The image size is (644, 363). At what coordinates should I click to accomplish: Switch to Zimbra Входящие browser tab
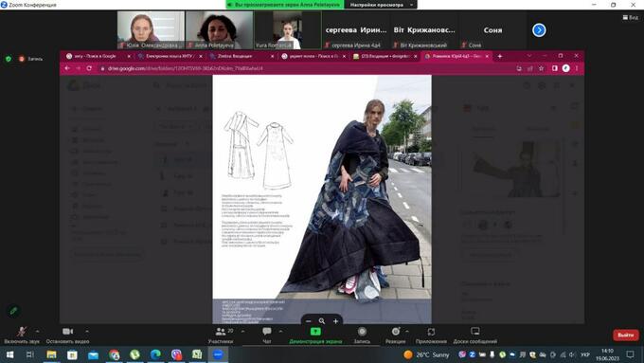click(241, 56)
